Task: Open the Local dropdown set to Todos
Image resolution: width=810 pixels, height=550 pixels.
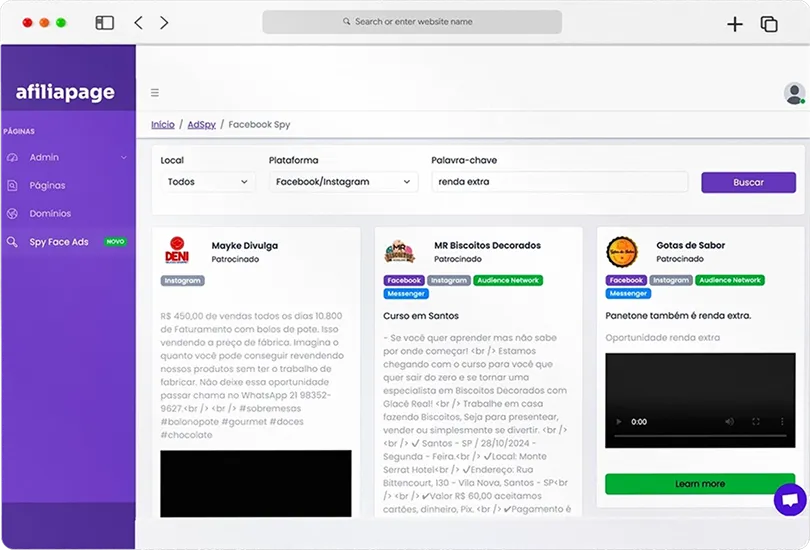Action: pyautogui.click(x=206, y=182)
